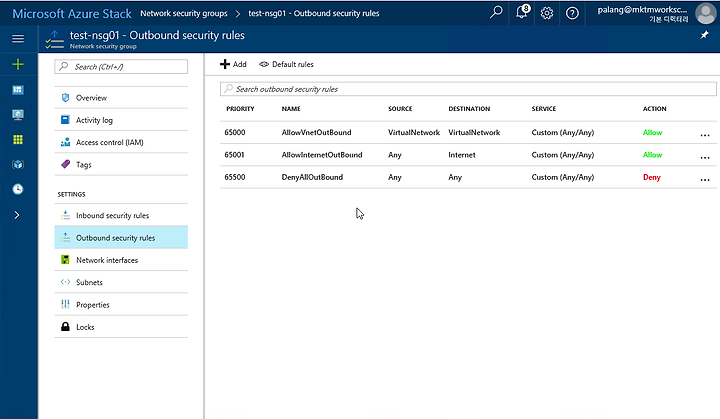
Task: Click the Overview shield icon
Action: tap(65, 97)
